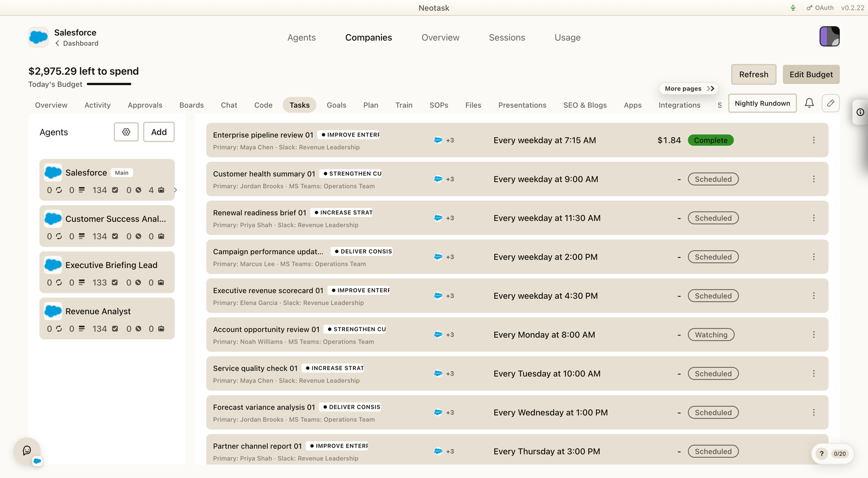Image resolution: width=868 pixels, height=478 pixels.
Task: Open the Approvals page tab
Action: point(145,105)
